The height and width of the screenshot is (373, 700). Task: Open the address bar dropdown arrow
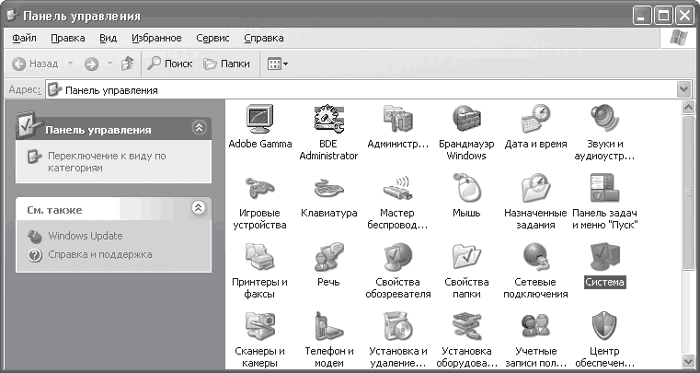[684, 90]
